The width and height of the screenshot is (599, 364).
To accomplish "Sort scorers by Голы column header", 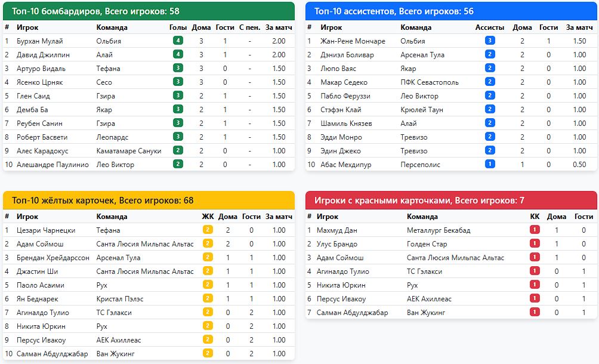I will coord(178,27).
